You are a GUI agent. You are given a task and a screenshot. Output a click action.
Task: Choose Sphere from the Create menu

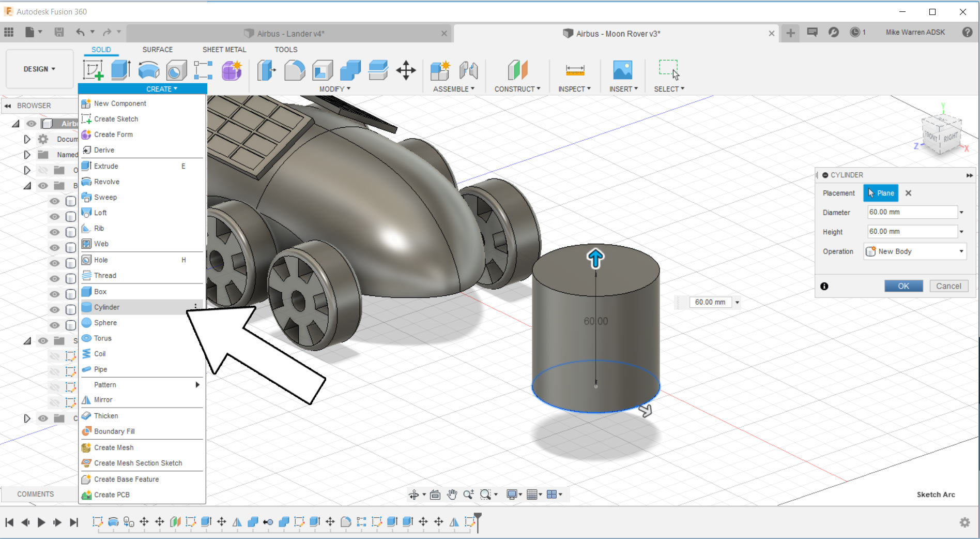click(x=105, y=323)
